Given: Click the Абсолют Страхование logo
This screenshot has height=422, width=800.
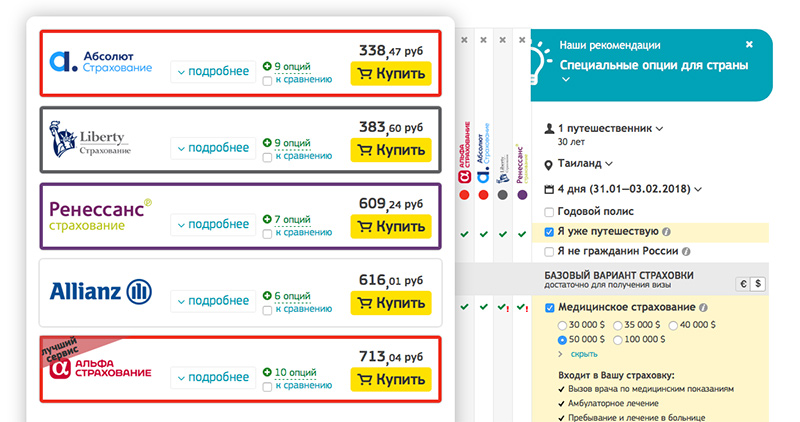Looking at the screenshot, I should pyautogui.click(x=101, y=62).
